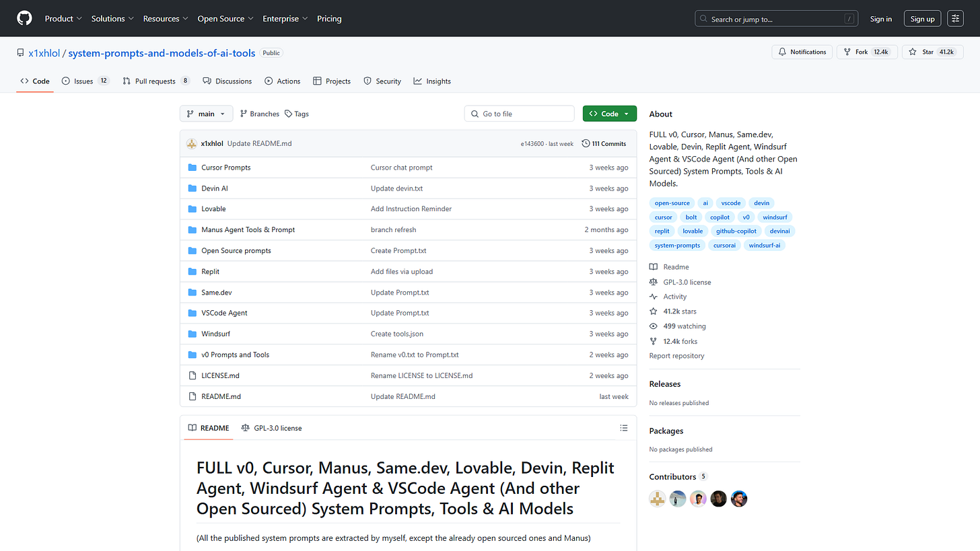980x551 pixels.
Task: Open the main branch dropdown
Action: coord(206,114)
